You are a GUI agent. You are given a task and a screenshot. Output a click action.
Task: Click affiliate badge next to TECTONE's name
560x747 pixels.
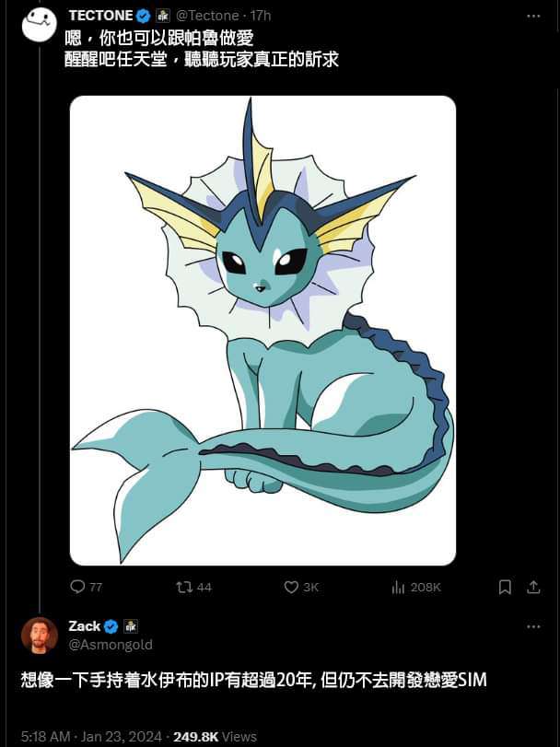(162, 16)
